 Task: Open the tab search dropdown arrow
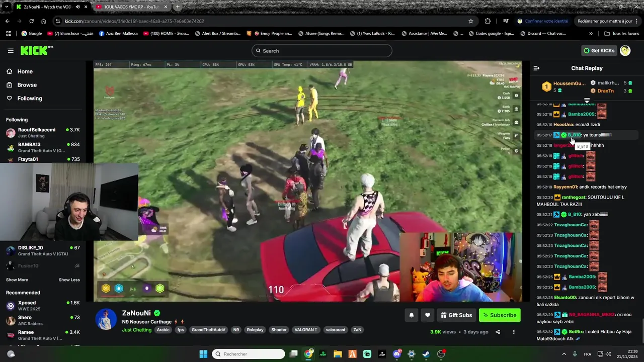pos(6,7)
